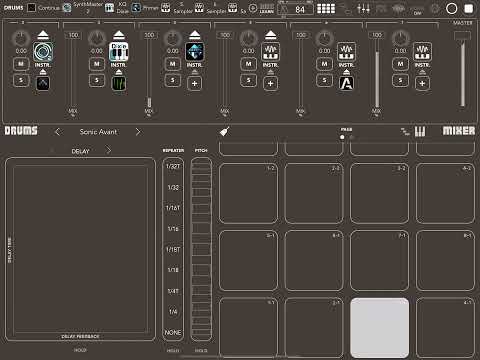
Task: Set the repeater to NONE
Action: 173,332
